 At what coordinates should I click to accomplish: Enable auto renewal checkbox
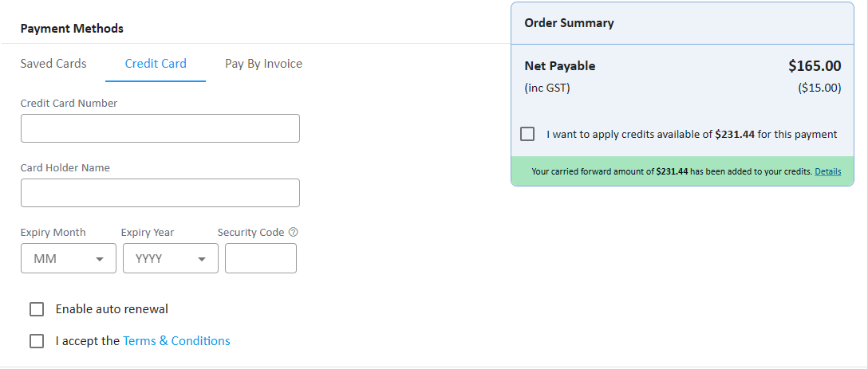(37, 309)
